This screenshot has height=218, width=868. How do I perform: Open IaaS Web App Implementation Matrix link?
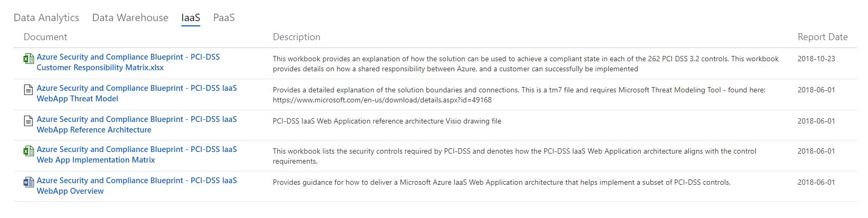tap(136, 155)
